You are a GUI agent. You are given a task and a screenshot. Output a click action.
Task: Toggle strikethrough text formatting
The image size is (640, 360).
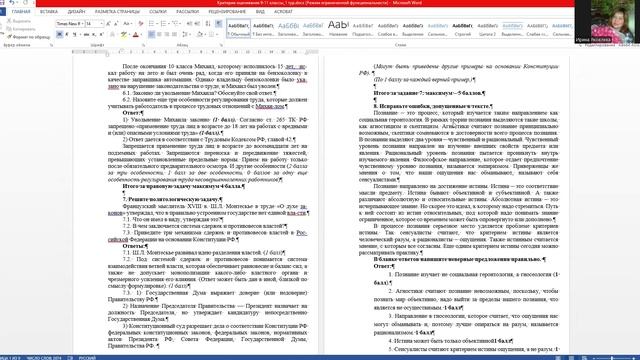(x=87, y=34)
